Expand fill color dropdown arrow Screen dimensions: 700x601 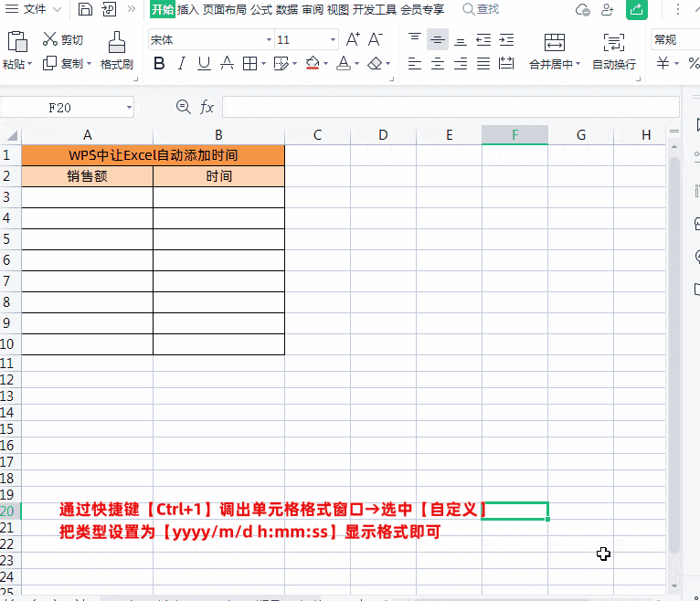coord(325,64)
